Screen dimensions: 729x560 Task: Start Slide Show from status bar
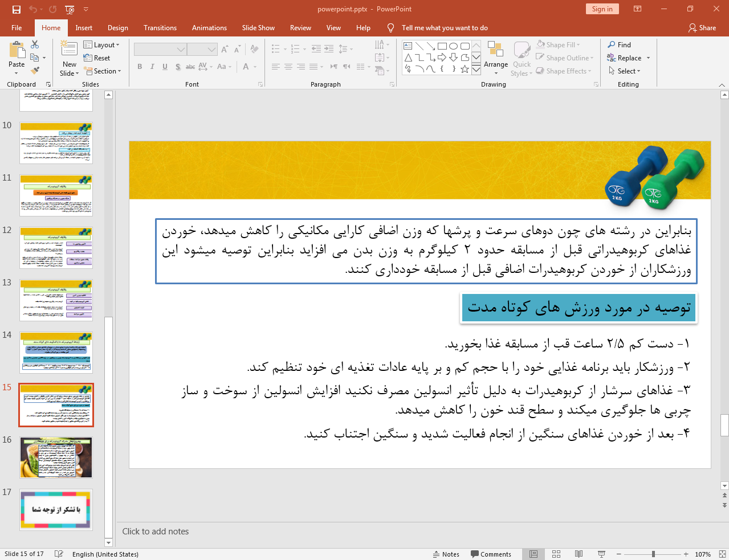tap(601, 554)
